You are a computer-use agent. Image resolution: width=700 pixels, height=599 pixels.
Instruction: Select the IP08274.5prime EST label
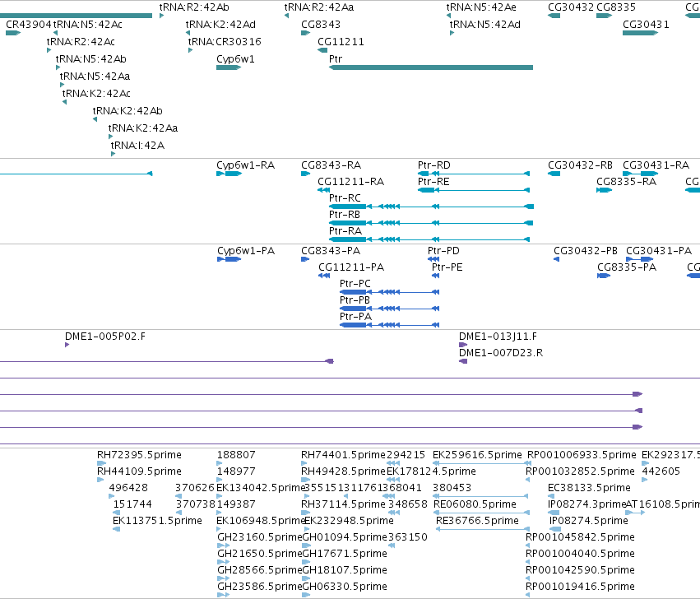(x=589, y=522)
